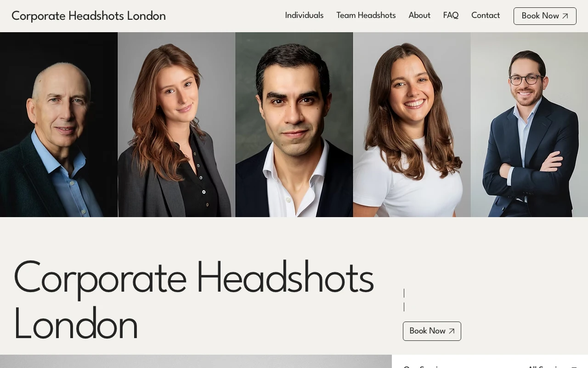
Task: Open the Team Headshots page
Action: point(366,16)
